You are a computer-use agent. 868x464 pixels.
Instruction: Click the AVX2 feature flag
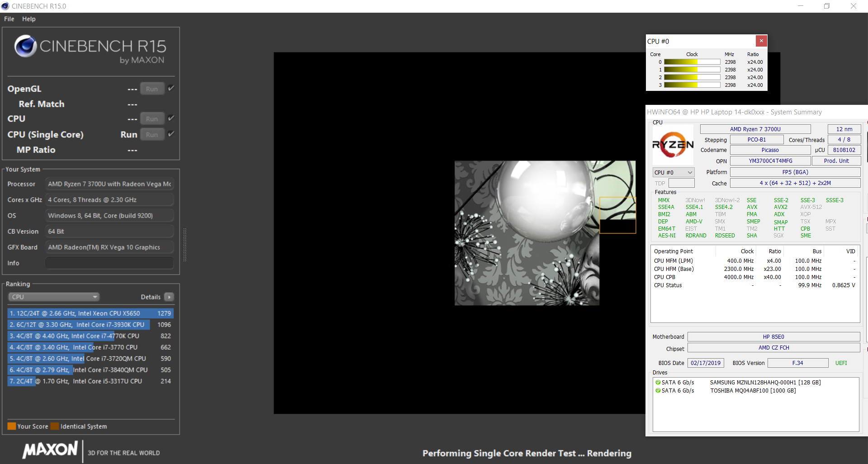tap(780, 207)
